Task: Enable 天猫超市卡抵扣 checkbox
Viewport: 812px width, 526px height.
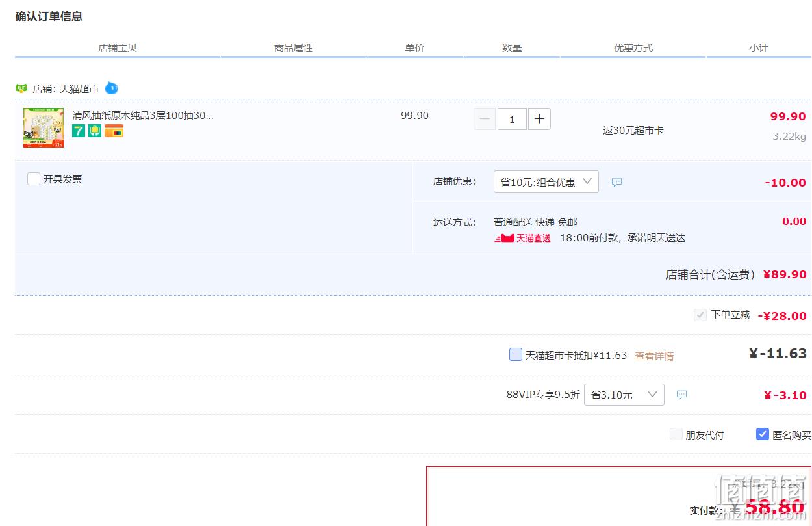Action: [x=516, y=354]
